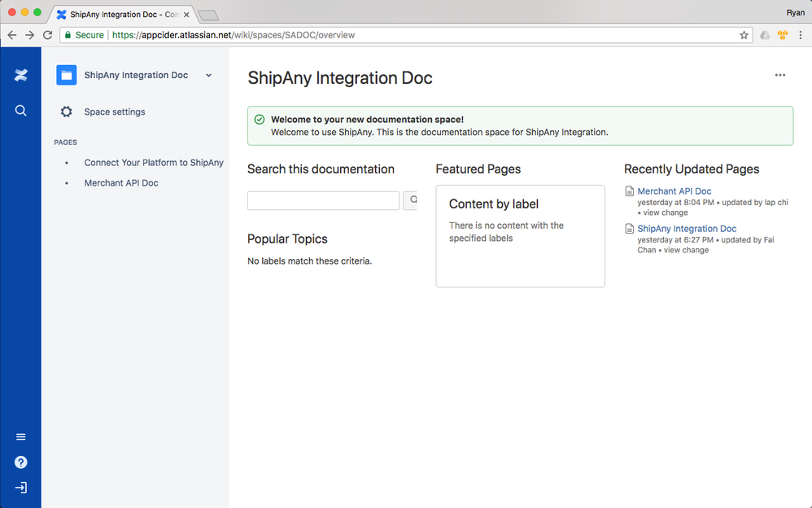Image resolution: width=812 pixels, height=508 pixels.
Task: Click the green success checkmark icon
Action: [260, 120]
